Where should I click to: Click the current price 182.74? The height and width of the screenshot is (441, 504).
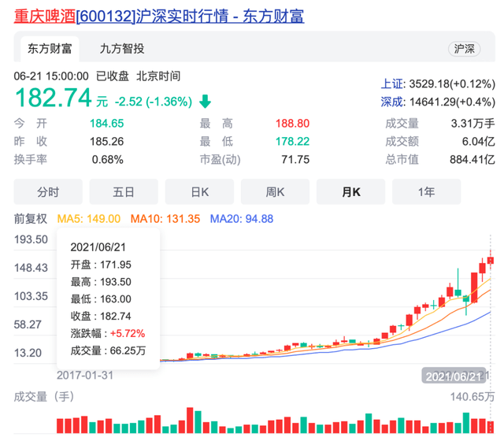54,98
